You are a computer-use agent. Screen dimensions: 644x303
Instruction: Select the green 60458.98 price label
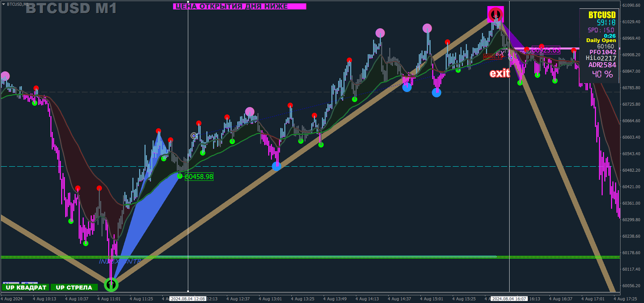(x=199, y=176)
